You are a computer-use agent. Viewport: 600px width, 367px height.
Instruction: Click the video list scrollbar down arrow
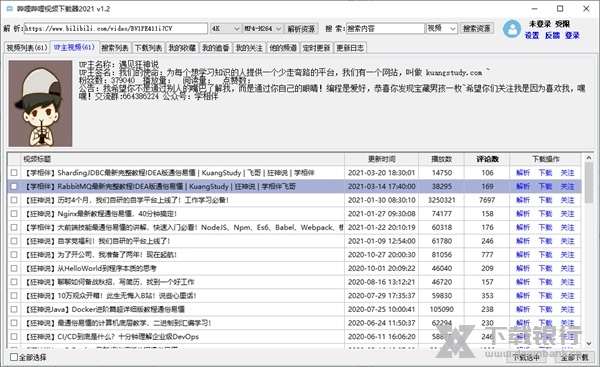[589, 343]
